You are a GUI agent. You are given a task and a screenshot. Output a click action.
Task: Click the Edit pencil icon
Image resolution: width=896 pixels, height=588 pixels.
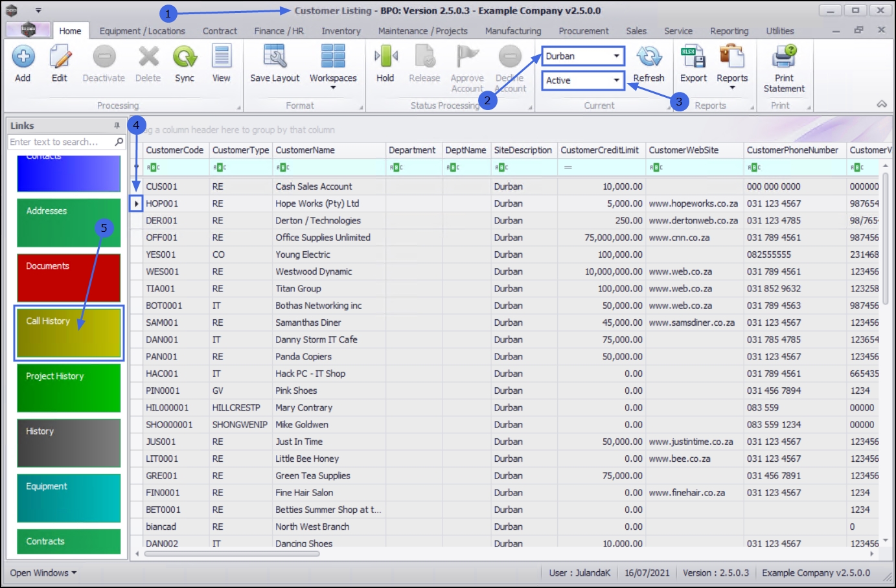pos(60,57)
